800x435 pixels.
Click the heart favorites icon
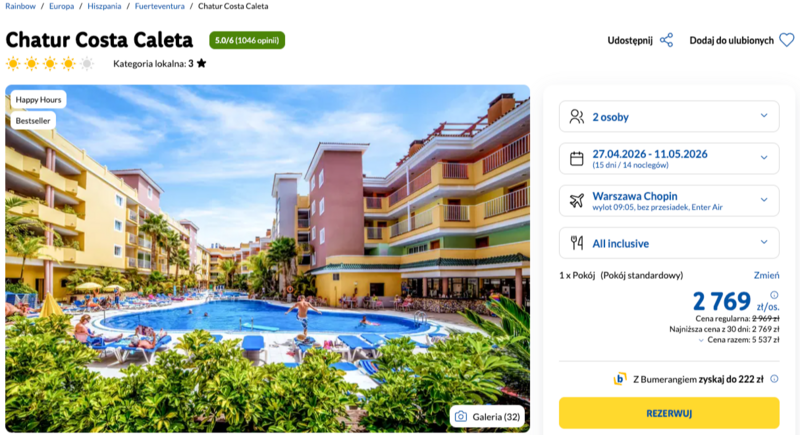tap(787, 40)
